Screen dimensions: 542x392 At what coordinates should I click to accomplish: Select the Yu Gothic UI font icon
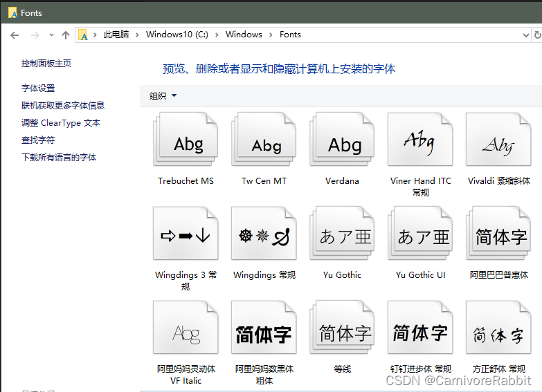point(420,233)
